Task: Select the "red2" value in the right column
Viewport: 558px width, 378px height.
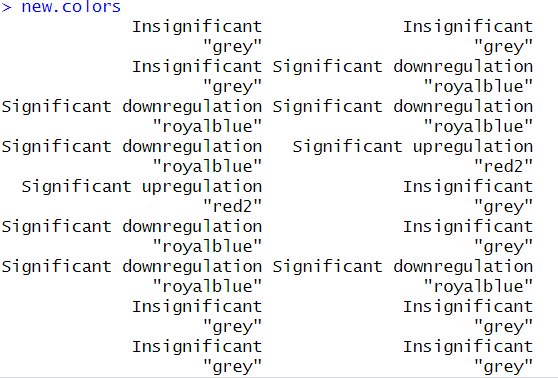Action: tap(503, 166)
